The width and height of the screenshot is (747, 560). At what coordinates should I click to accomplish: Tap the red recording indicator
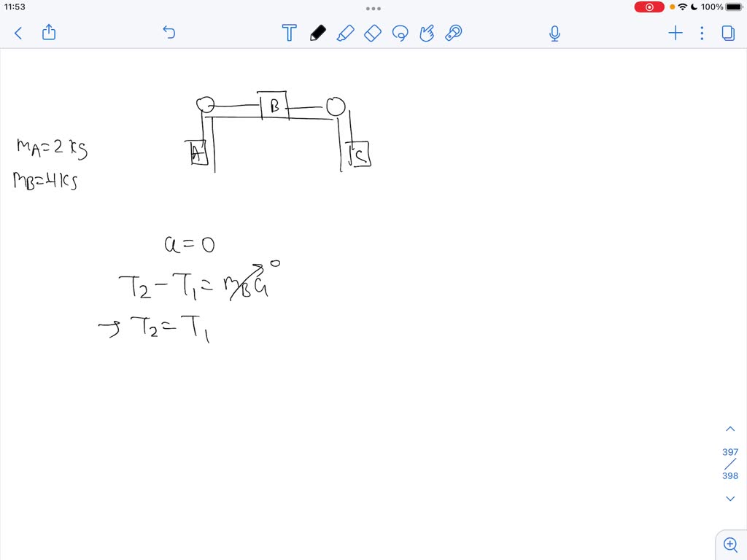click(649, 7)
